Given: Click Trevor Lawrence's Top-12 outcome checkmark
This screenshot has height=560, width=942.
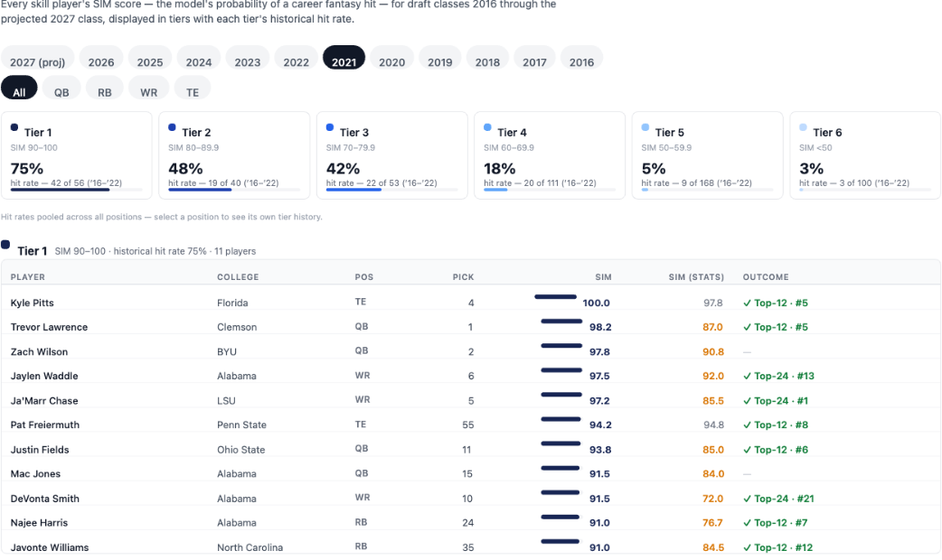Looking at the screenshot, I should (x=748, y=327).
